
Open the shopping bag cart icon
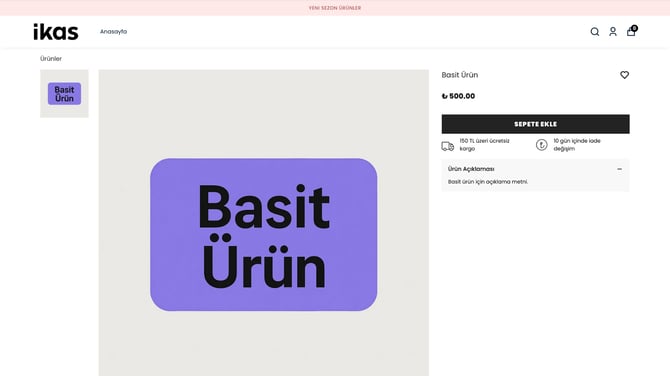pyautogui.click(x=632, y=31)
